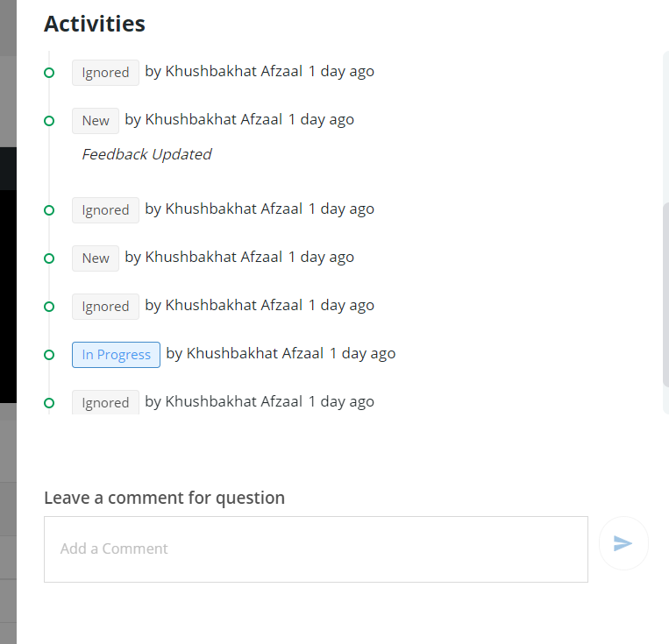669x644 pixels.
Task: Click the timeline dot beside the last Ignored entry
Action: (49, 403)
